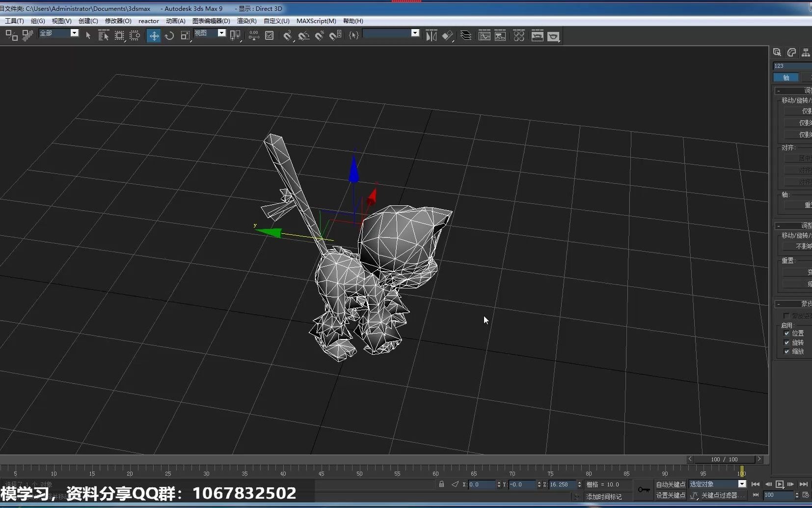Open the 选定对象 key filter dropdown
This screenshot has width=812, height=508.
(742, 484)
